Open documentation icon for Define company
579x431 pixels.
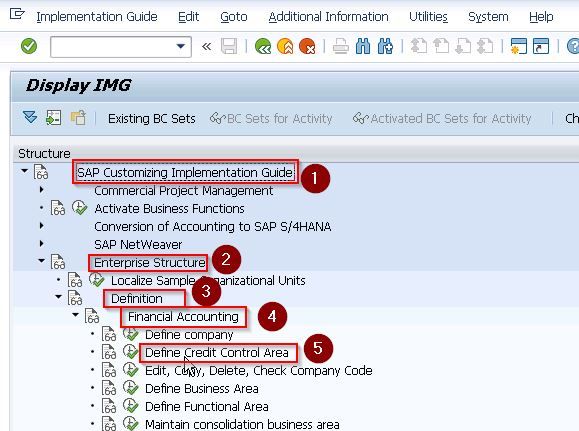109,334
